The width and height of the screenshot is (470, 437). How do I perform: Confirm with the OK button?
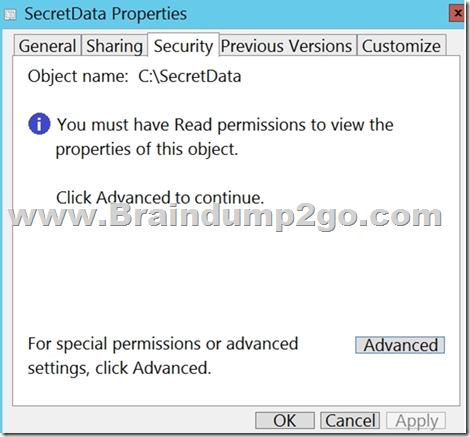pos(285,420)
